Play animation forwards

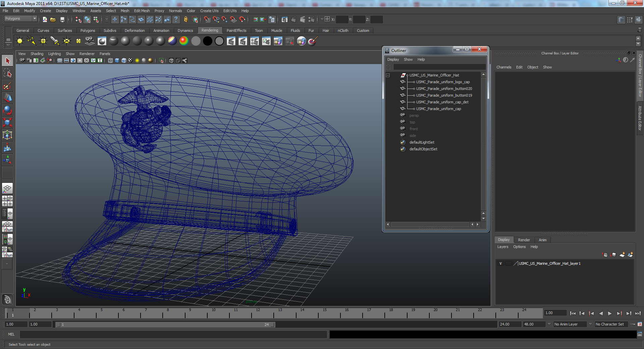point(610,313)
